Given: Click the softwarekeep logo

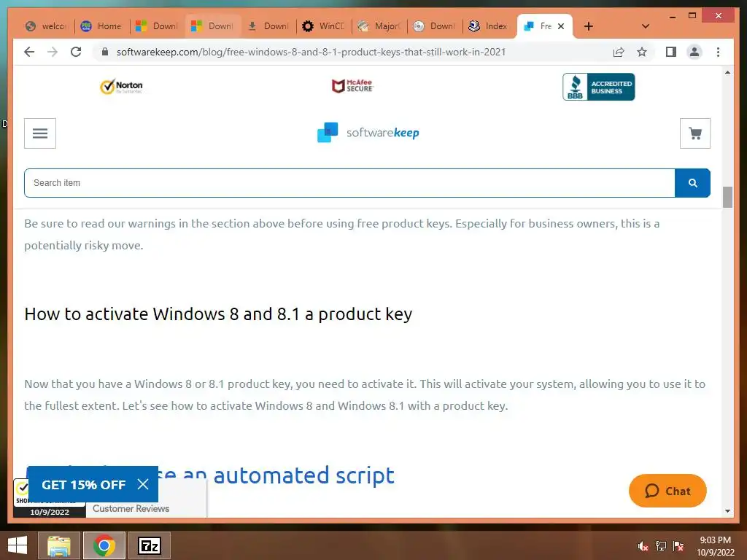Looking at the screenshot, I should [x=368, y=133].
